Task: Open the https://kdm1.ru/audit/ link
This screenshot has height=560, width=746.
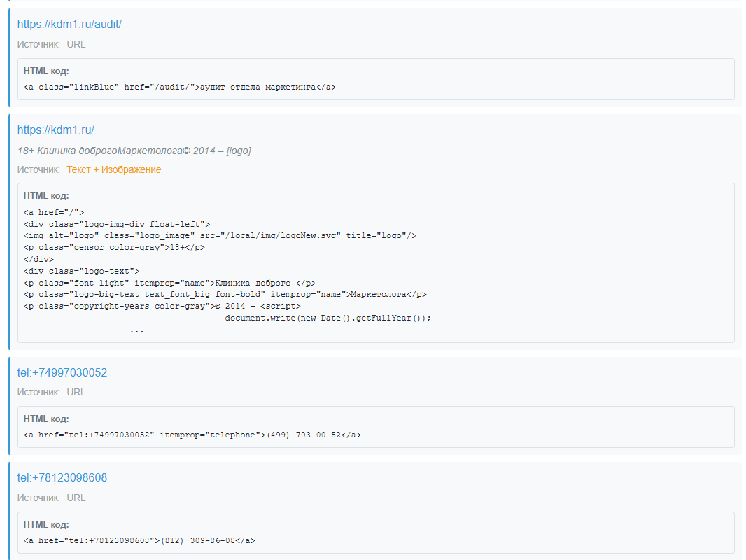Action: [x=69, y=24]
